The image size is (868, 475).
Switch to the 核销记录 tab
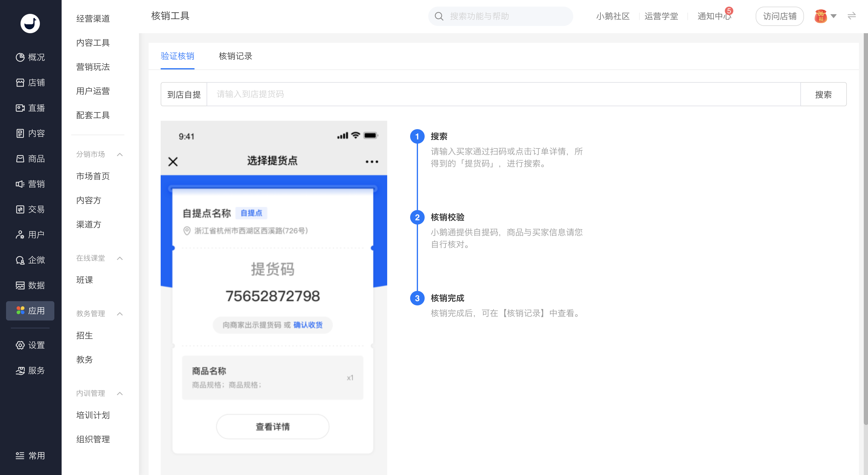(236, 56)
